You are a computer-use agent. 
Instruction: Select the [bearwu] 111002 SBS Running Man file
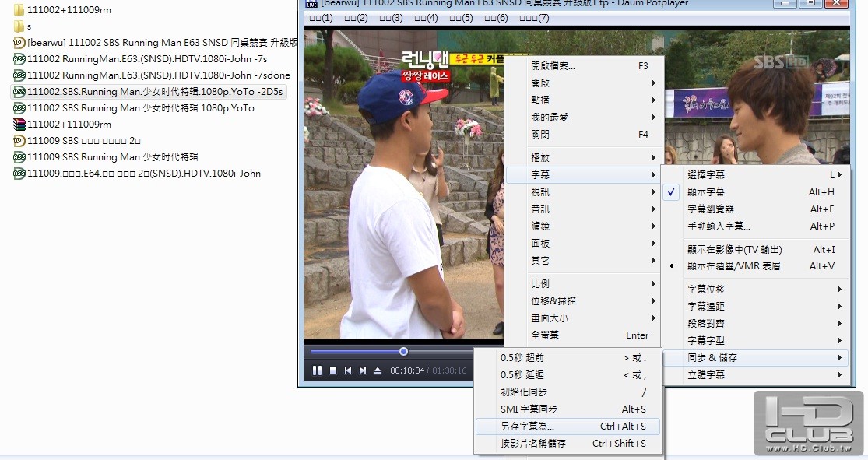pos(155,43)
